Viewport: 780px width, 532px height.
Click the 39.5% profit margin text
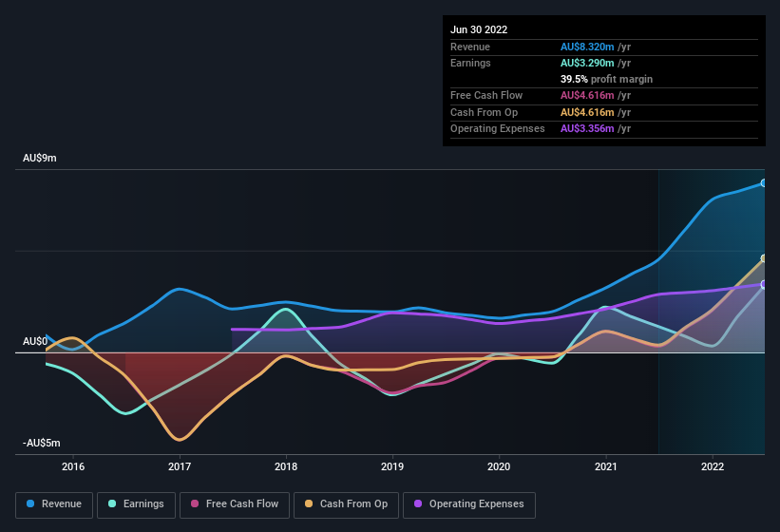[x=606, y=79]
